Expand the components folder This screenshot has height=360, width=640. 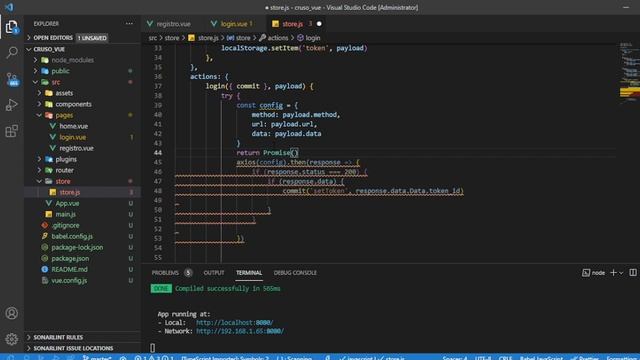pyautogui.click(x=73, y=104)
